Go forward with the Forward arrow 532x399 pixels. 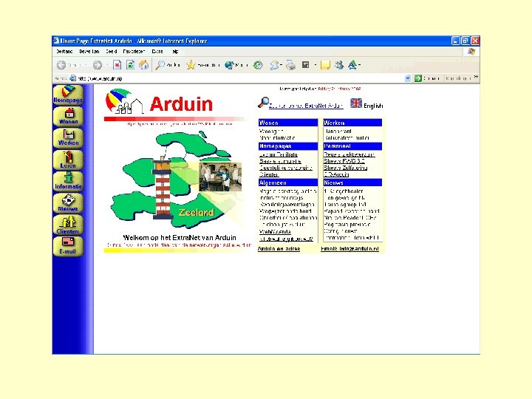(x=98, y=65)
